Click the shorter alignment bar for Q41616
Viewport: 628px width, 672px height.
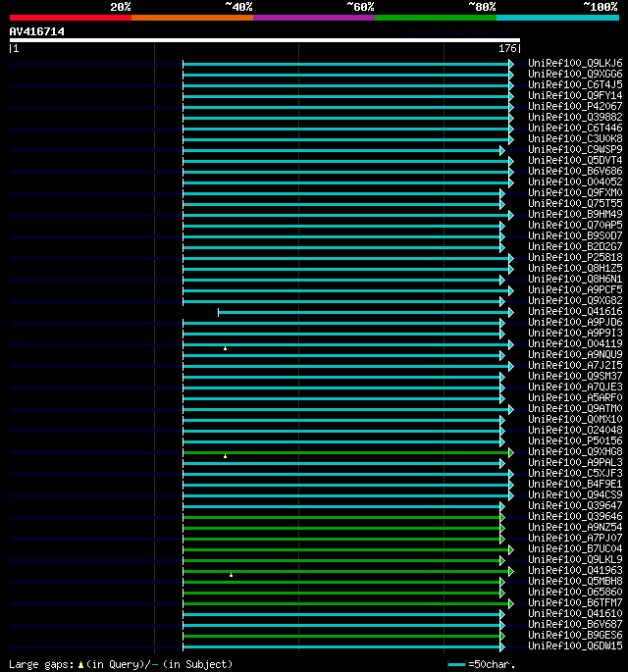click(x=363, y=312)
